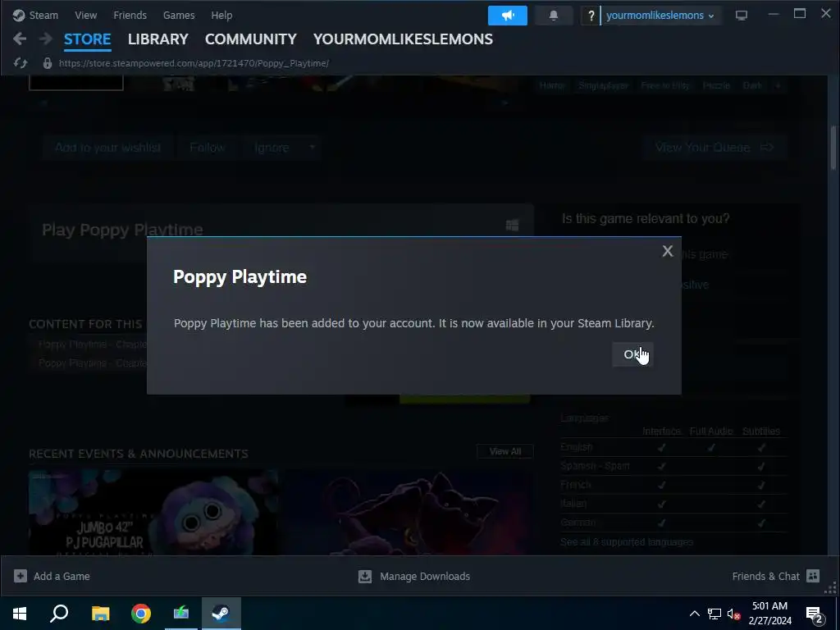Switch to the COMMUNITY tab
This screenshot has width=840, height=630.
(251, 39)
